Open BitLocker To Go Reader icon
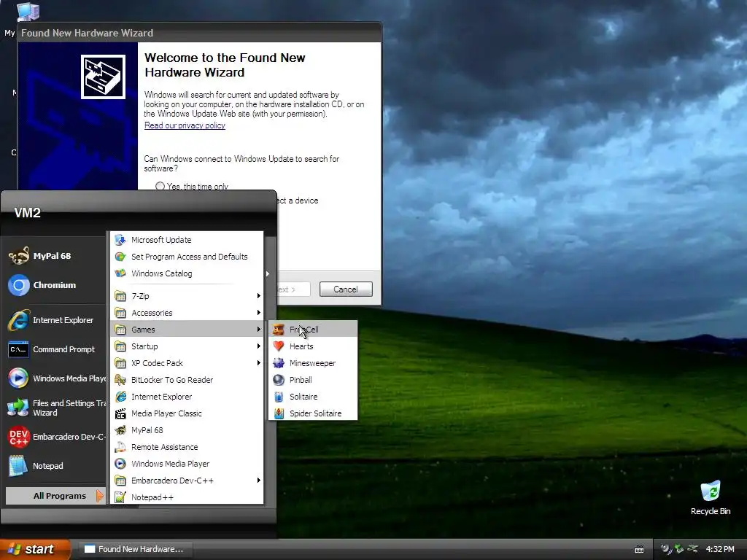 (120, 379)
